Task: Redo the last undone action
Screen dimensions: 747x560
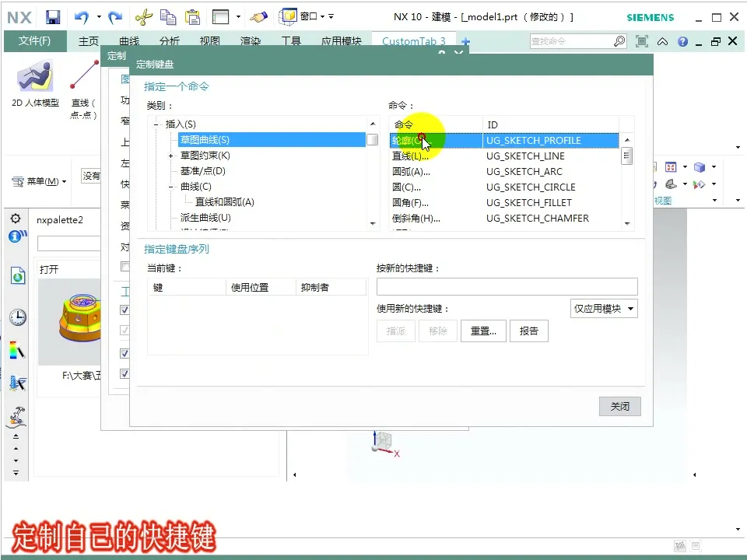Action: pos(114,16)
